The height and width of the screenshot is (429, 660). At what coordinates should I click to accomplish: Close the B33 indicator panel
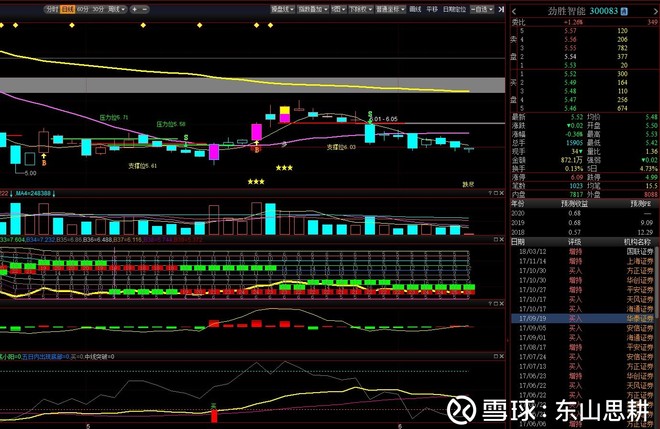pyautogui.click(x=501, y=239)
